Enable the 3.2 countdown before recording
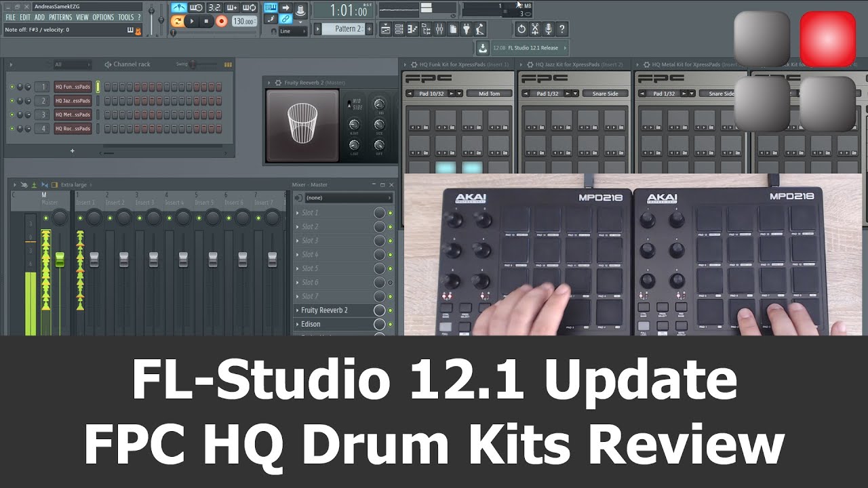Image resolution: width=868 pixels, height=488 pixels. point(214,7)
